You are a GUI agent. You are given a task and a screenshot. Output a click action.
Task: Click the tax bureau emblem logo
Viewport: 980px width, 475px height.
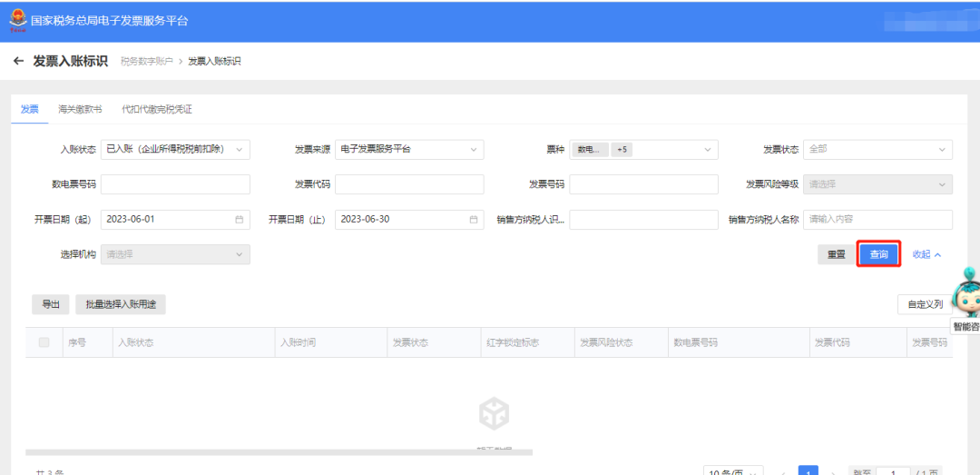click(x=17, y=20)
